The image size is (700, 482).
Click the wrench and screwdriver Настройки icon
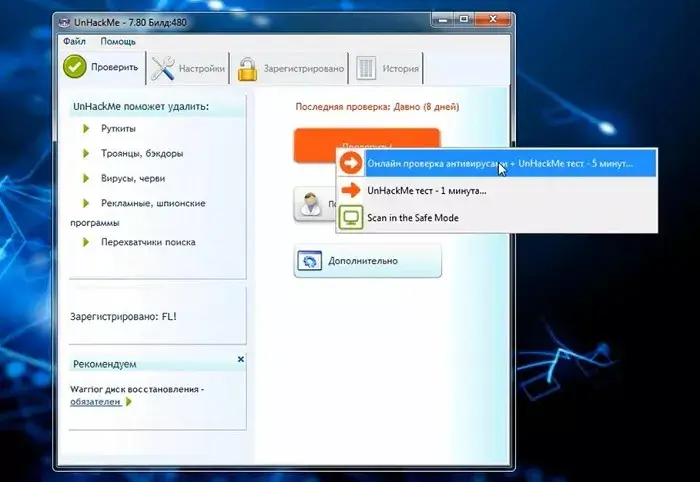click(x=164, y=68)
